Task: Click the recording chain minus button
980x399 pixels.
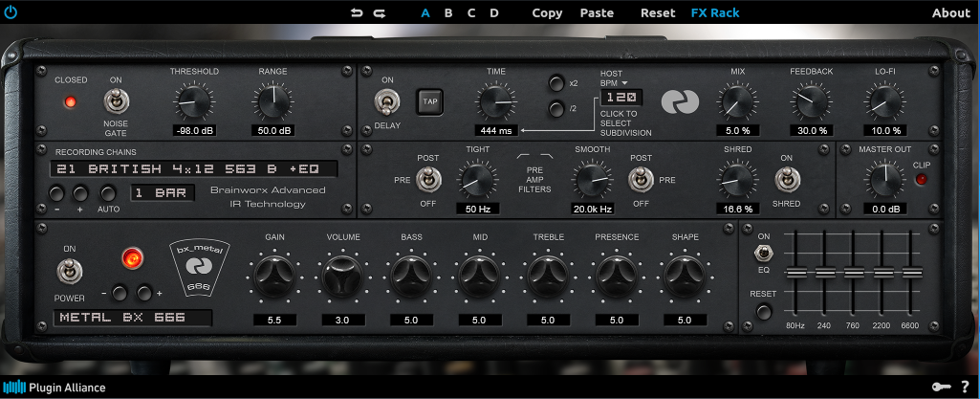Action: pos(56,192)
